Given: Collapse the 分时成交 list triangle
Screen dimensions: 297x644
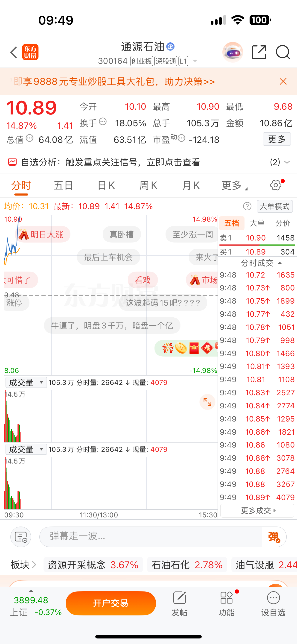Looking at the screenshot, I should 280,263.
